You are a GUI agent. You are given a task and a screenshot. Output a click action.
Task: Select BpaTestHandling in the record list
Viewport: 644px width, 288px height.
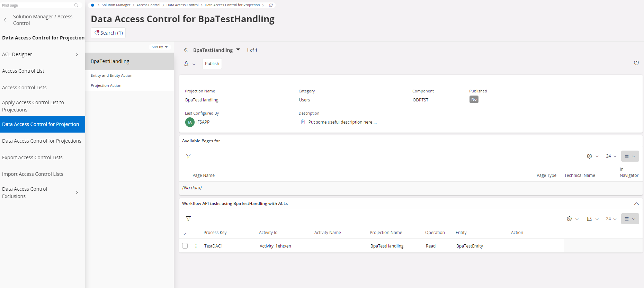(129, 61)
